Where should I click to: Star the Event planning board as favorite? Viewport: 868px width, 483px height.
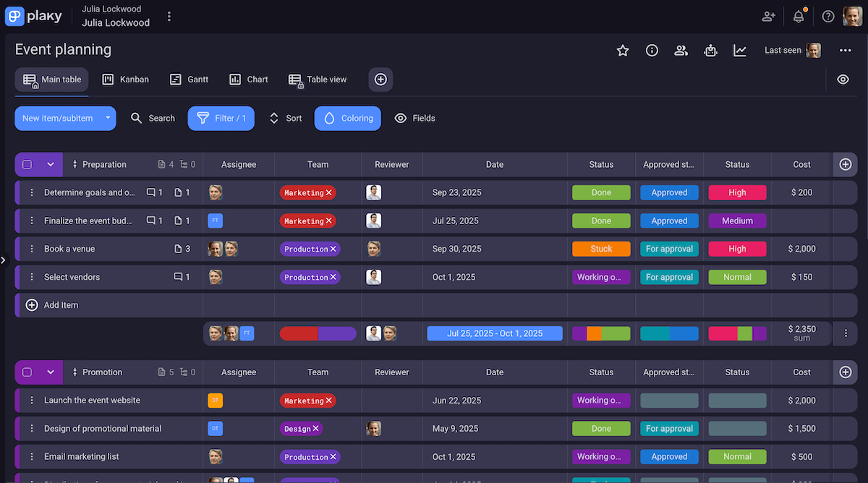pos(622,50)
